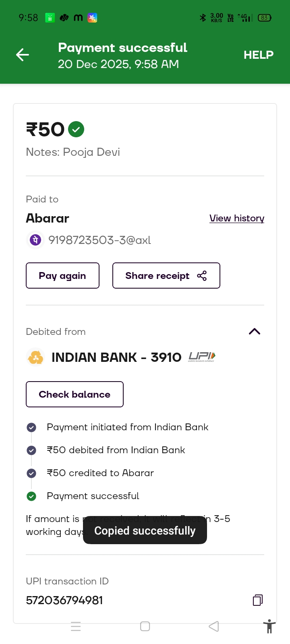Tap the Indian Bank logo icon
290x644 pixels.
pos(35,357)
